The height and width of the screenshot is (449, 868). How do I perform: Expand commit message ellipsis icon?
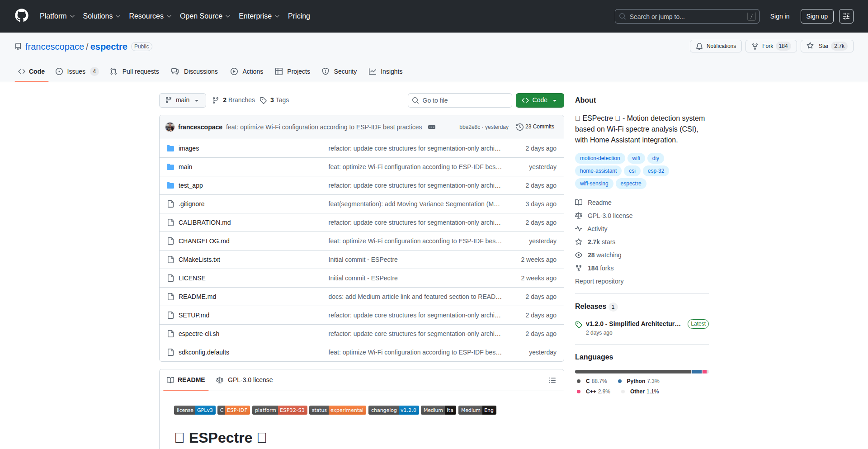point(432,127)
